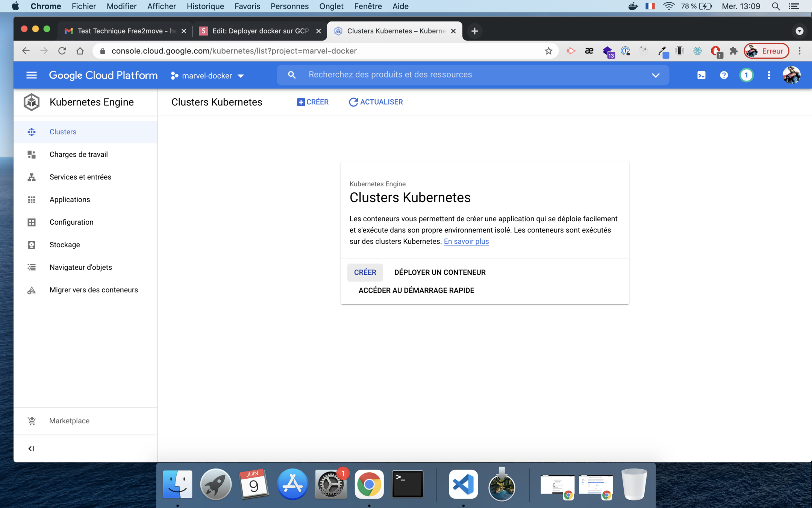Open the Services et entrées section
The width and height of the screenshot is (812, 508).
[x=80, y=177]
